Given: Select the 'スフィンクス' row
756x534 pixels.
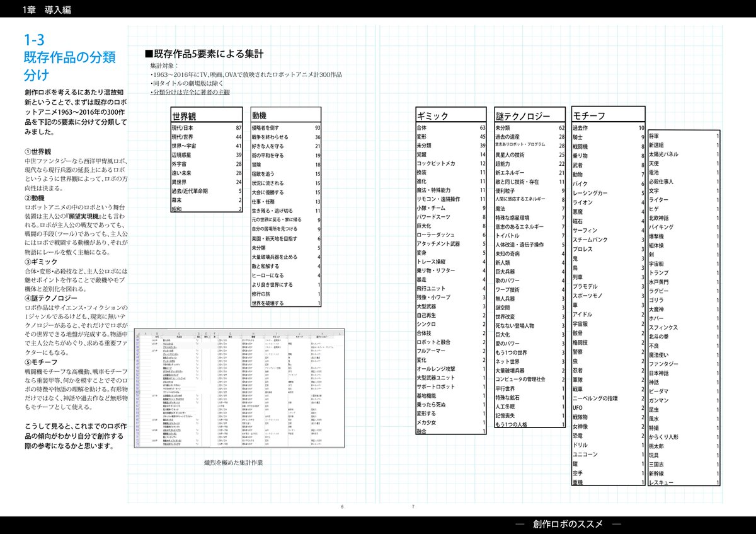Looking at the screenshot, I should pyautogui.click(x=684, y=327).
